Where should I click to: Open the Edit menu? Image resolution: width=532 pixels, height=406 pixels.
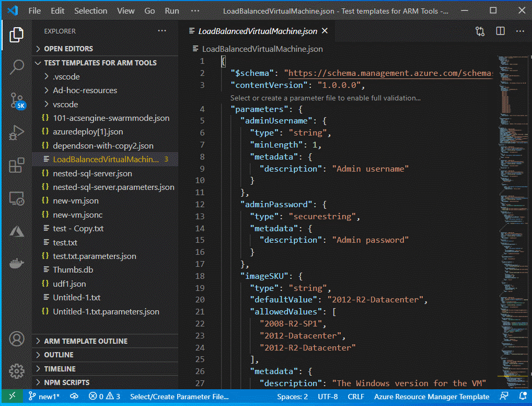pyautogui.click(x=57, y=11)
